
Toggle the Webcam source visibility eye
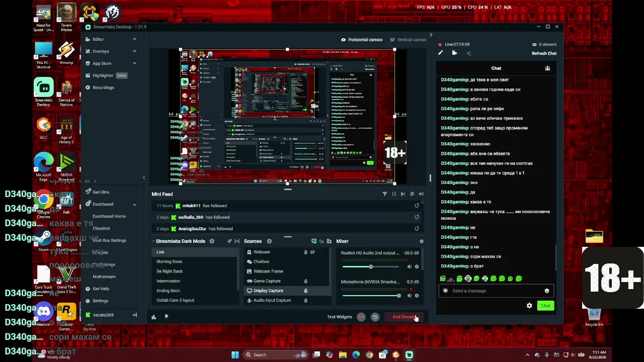(312, 252)
